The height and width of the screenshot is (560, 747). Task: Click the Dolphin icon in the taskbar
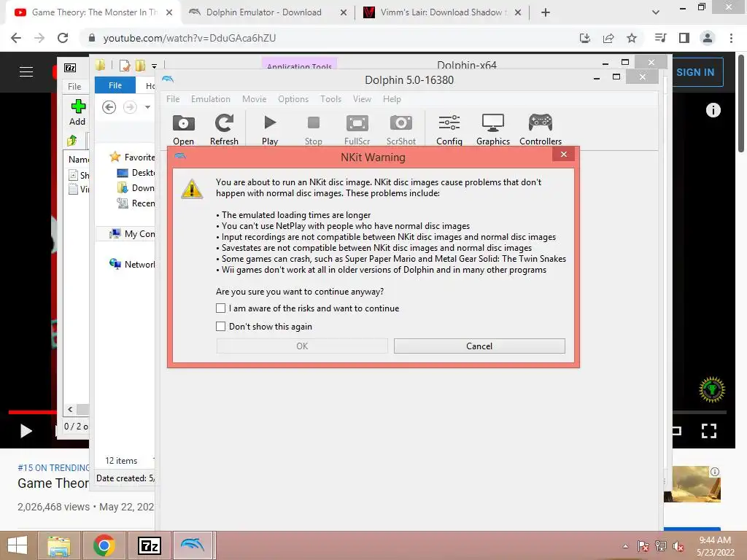[x=193, y=545]
